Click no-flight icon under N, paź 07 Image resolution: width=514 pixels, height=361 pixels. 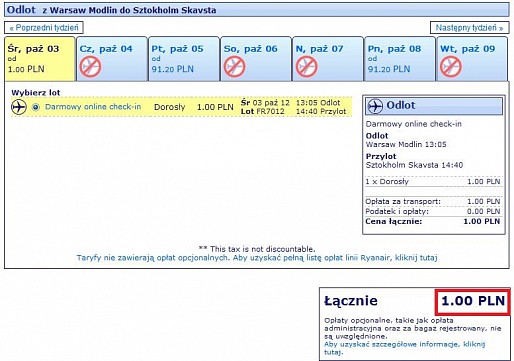point(306,67)
